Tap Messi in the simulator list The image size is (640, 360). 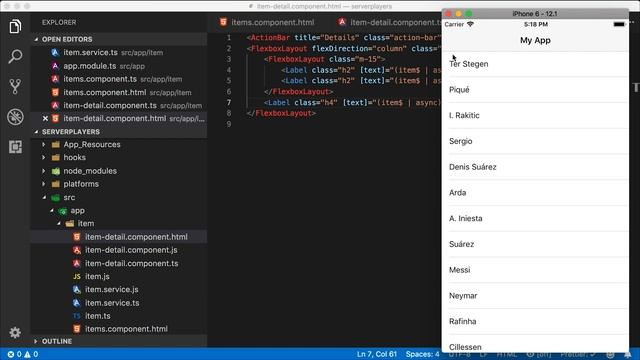[x=535, y=270]
